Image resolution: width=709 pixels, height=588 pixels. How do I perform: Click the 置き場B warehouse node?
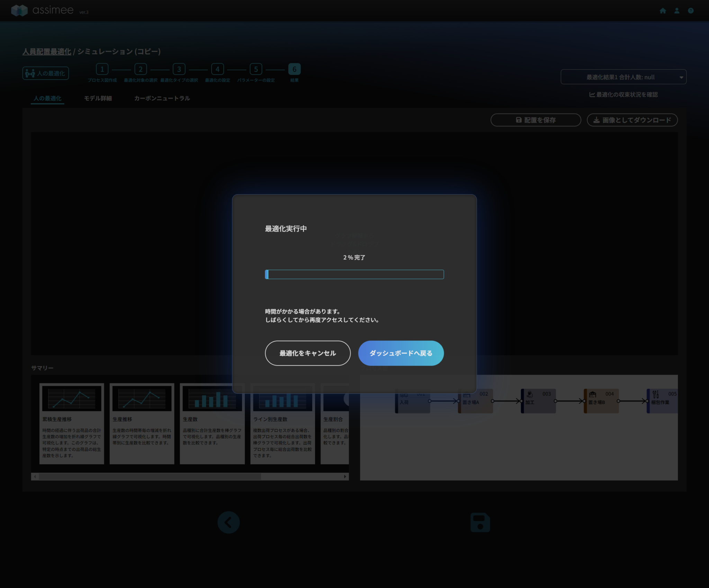pos(601,401)
